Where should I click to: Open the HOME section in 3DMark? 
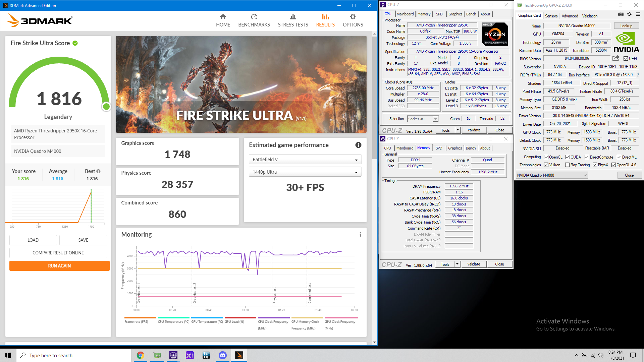(223, 20)
